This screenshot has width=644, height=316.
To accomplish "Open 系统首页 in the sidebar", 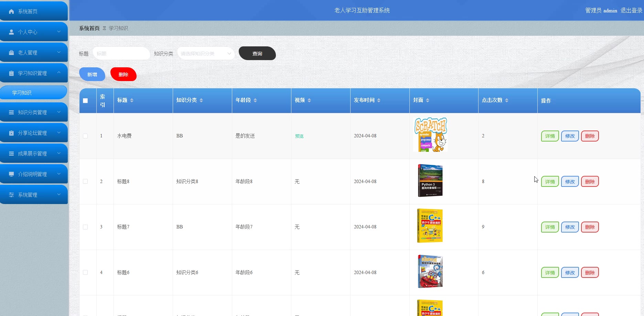I will tap(34, 11).
